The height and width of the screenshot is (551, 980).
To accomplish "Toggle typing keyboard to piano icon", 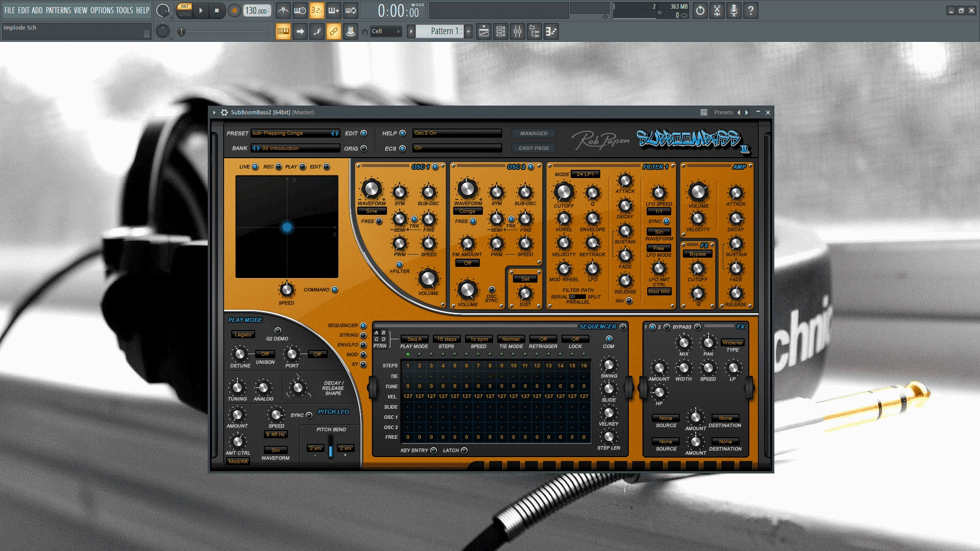I will (x=283, y=32).
